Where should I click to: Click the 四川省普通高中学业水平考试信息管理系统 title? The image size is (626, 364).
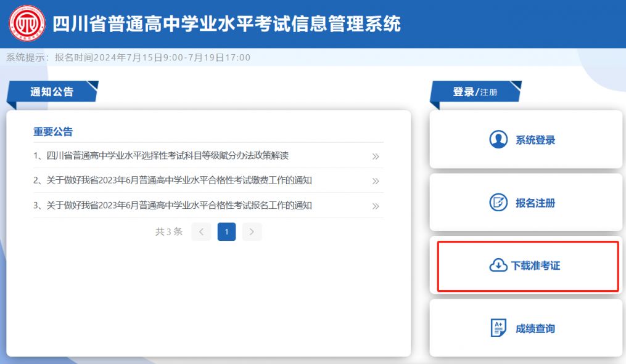(226, 23)
